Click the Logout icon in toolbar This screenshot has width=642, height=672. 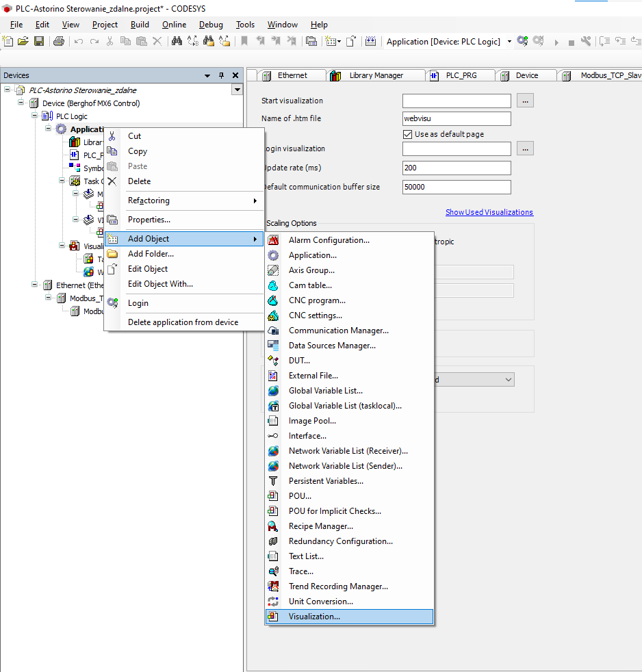pos(538,41)
